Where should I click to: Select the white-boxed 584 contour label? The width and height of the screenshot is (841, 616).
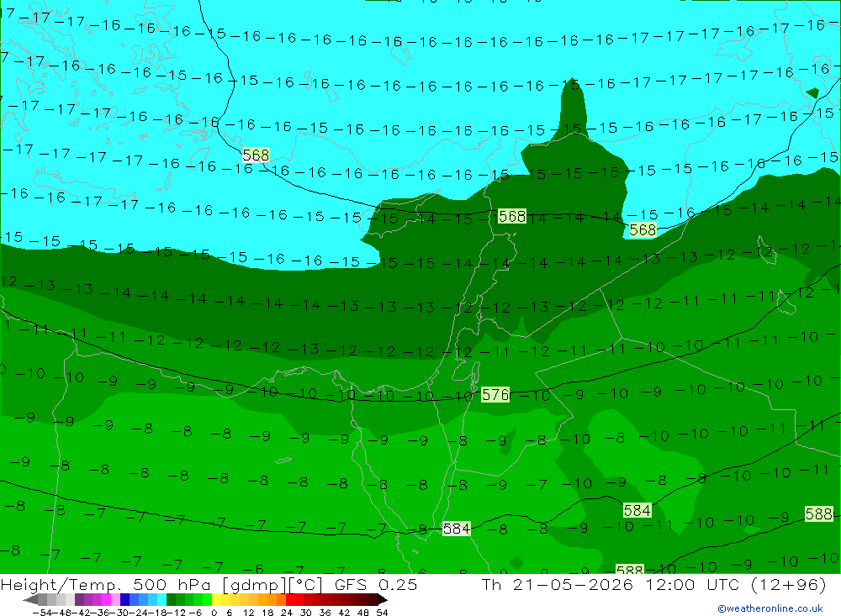456,529
